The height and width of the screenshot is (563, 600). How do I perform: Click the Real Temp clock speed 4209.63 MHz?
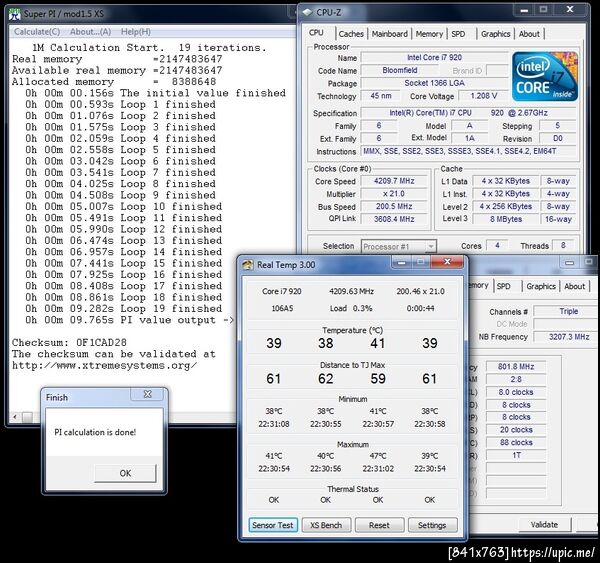[351, 291]
